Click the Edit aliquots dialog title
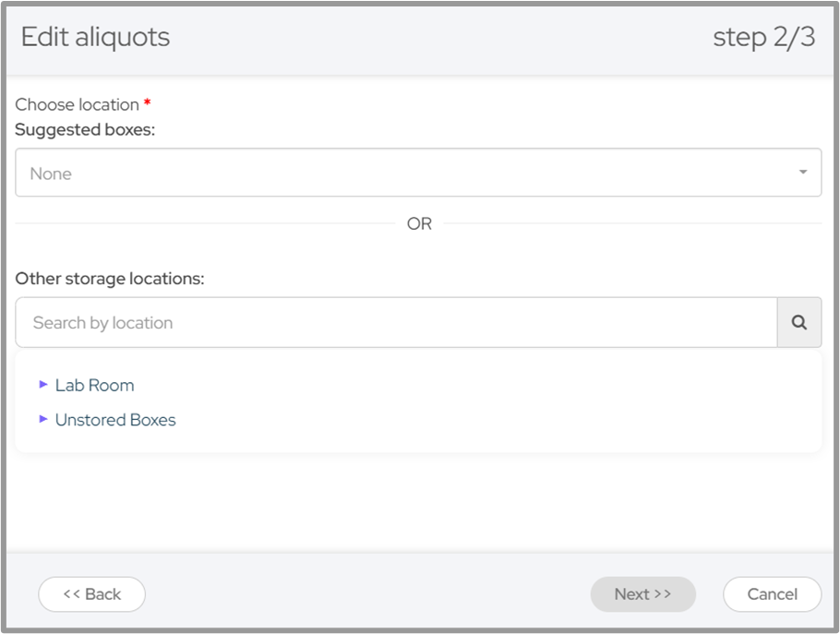 coord(95,37)
